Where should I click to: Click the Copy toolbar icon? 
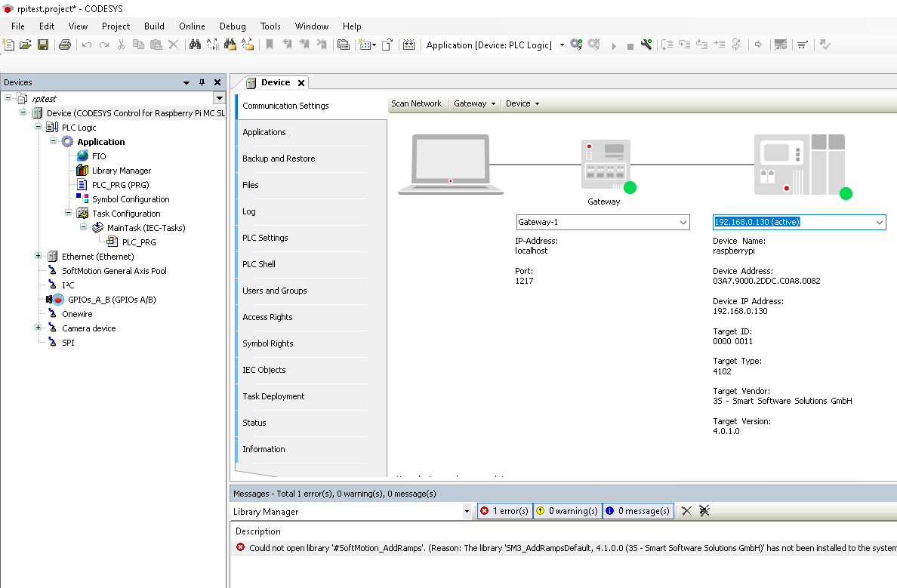point(138,45)
